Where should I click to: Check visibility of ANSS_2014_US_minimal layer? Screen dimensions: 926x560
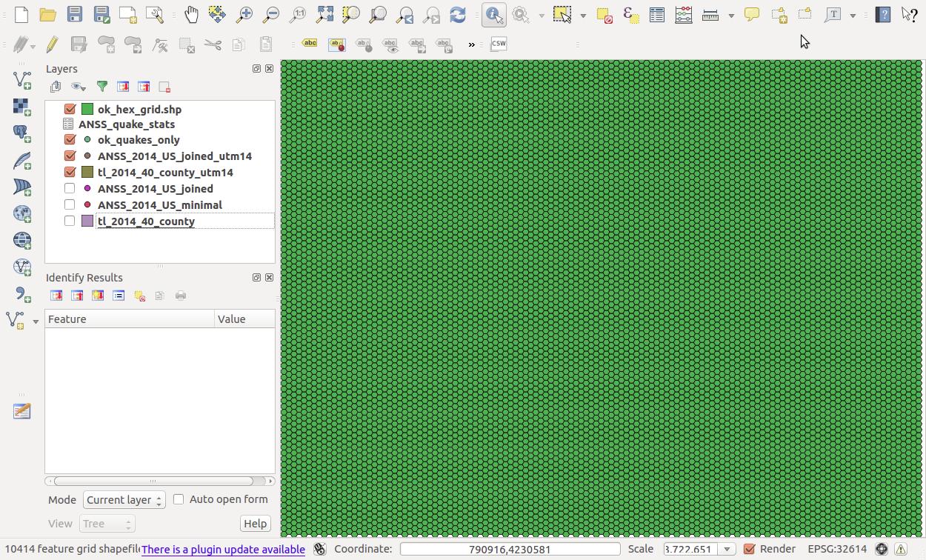coord(70,204)
